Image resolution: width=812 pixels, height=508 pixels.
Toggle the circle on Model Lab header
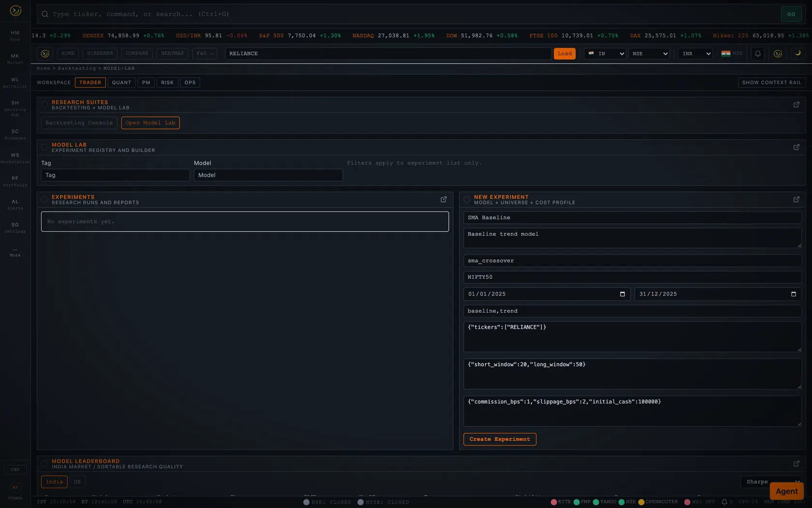coord(44,147)
